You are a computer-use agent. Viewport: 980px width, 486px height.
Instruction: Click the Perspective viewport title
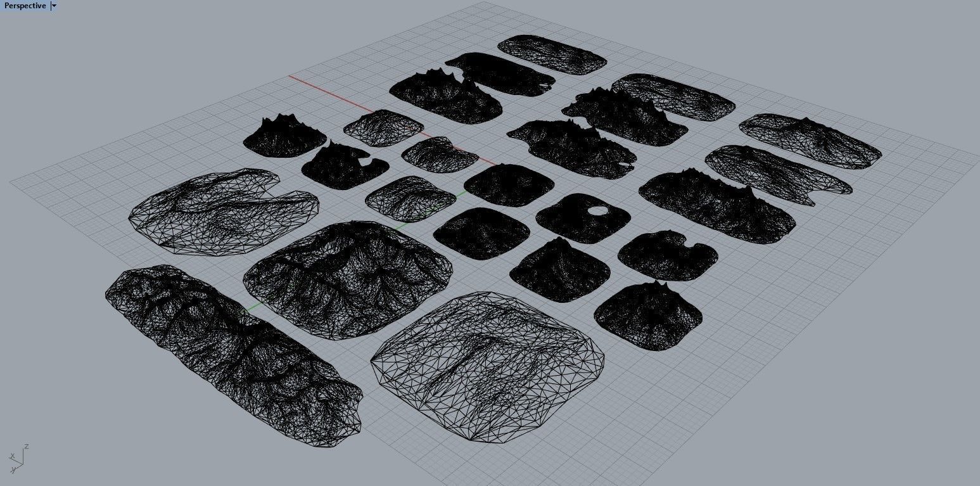coord(25,6)
